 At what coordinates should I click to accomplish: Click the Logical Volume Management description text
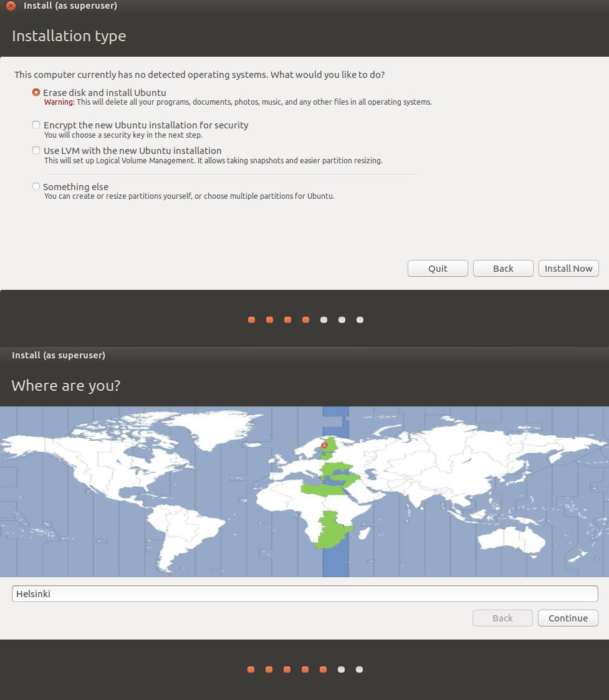213,160
